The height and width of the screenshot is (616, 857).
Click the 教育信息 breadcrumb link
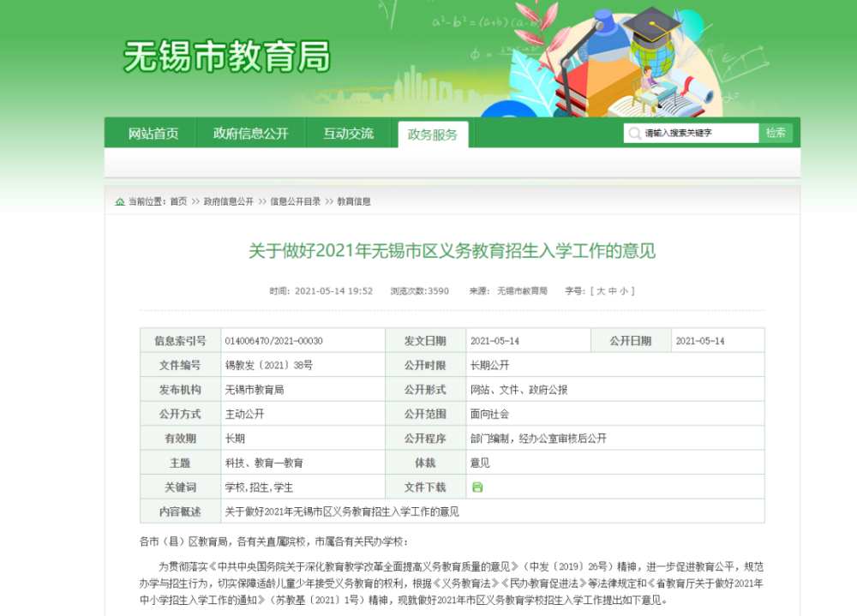click(x=354, y=201)
